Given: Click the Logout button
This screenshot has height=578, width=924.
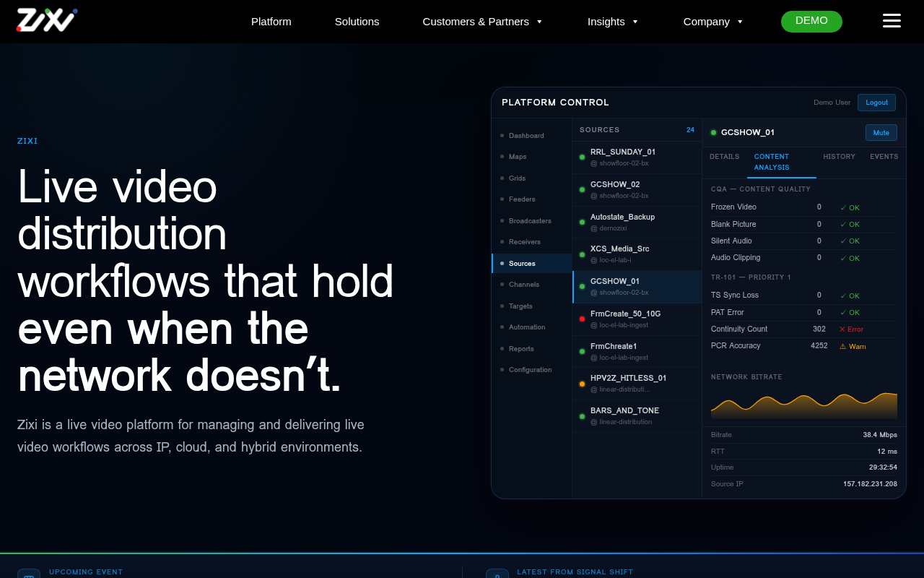Looking at the screenshot, I should coord(876,103).
